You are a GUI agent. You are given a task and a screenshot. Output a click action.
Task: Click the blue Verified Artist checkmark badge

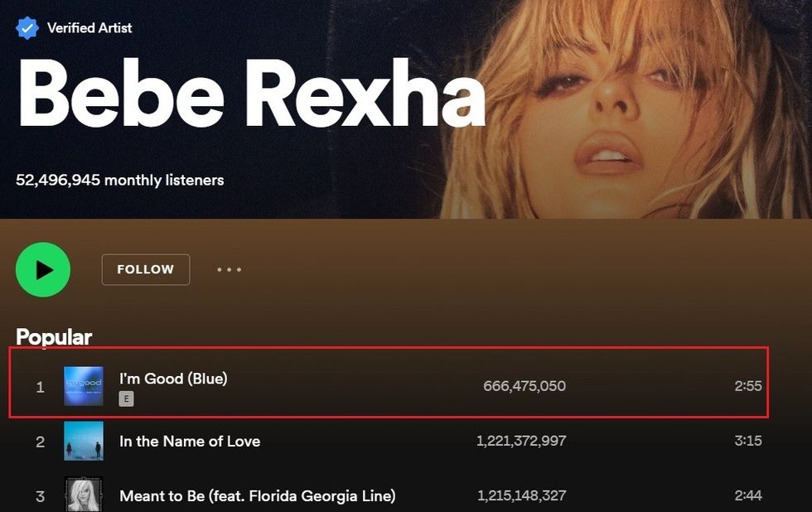(27, 28)
